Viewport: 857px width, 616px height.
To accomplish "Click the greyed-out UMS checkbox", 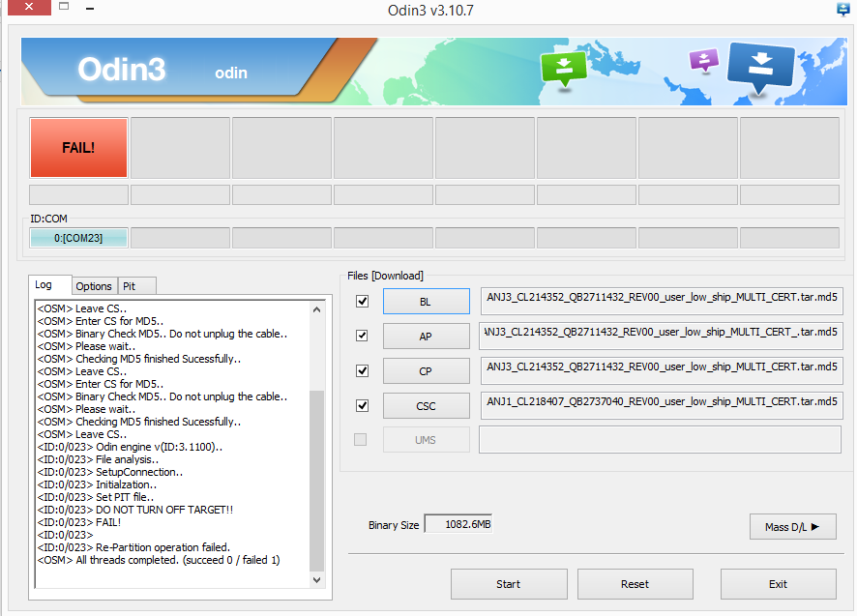I will pyautogui.click(x=360, y=439).
